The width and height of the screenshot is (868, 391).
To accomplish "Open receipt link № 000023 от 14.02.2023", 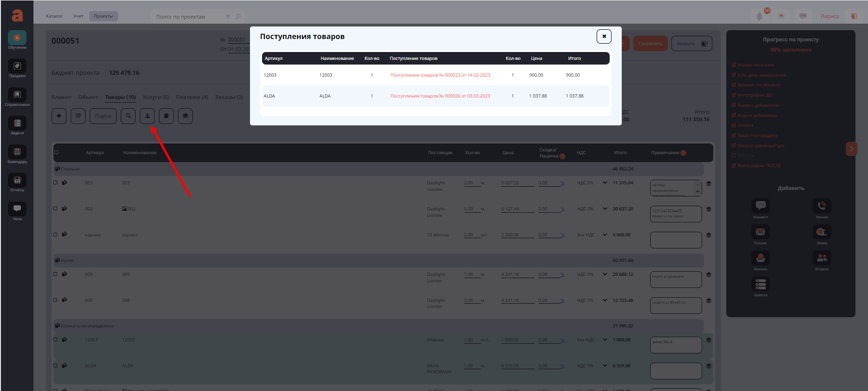I will tap(440, 75).
